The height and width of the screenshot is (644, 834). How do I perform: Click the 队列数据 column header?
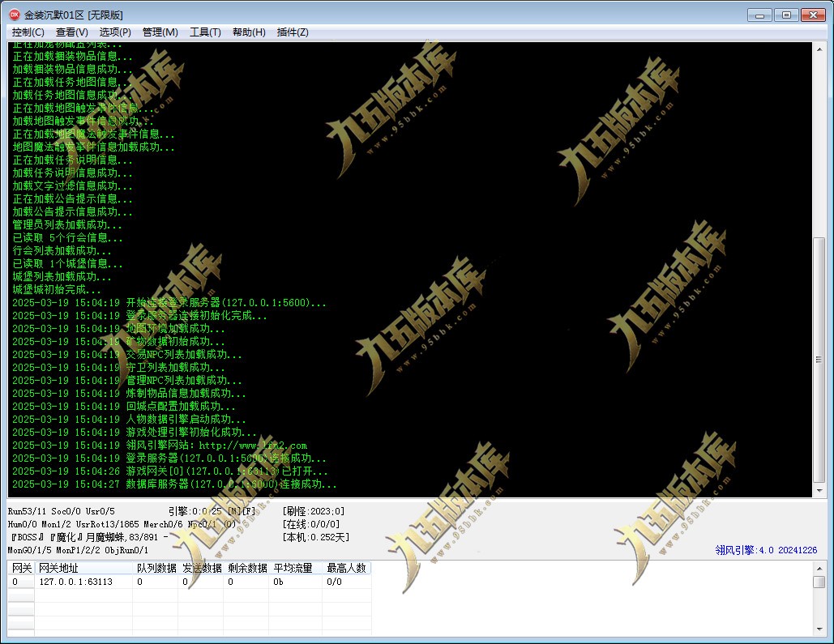(156, 568)
